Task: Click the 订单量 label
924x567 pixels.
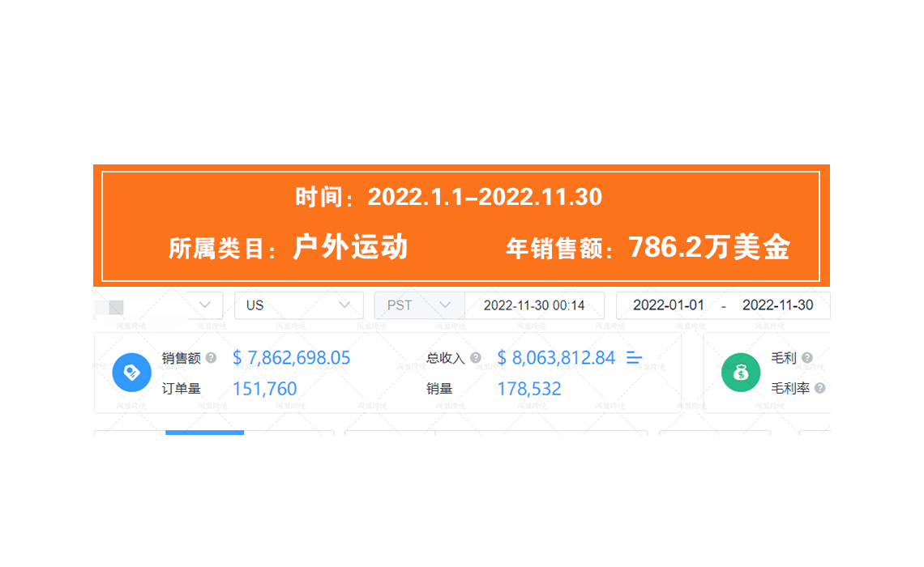Action: (182, 389)
